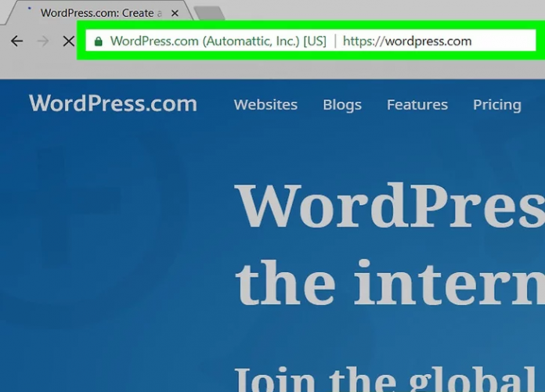Click the forward navigation arrow

tap(42, 41)
